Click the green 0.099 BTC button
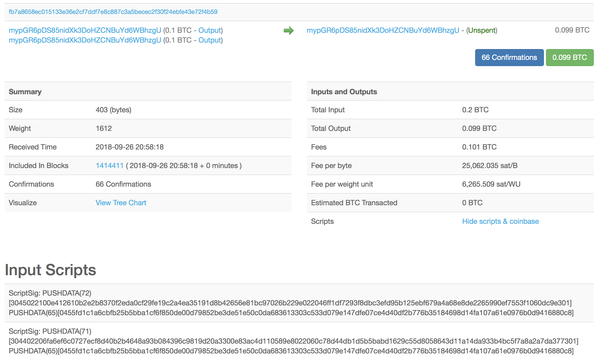Image resolution: width=616 pixels, height=364 pixels. (570, 58)
